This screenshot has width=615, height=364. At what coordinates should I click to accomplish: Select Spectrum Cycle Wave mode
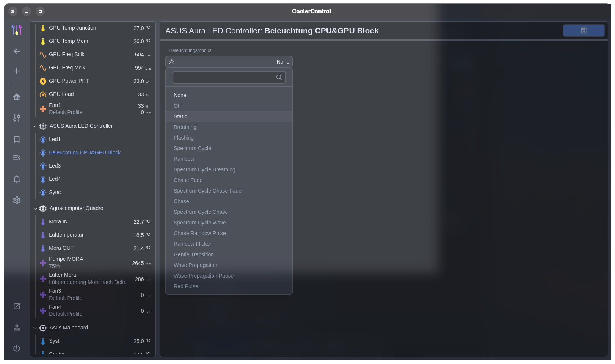[229, 223]
